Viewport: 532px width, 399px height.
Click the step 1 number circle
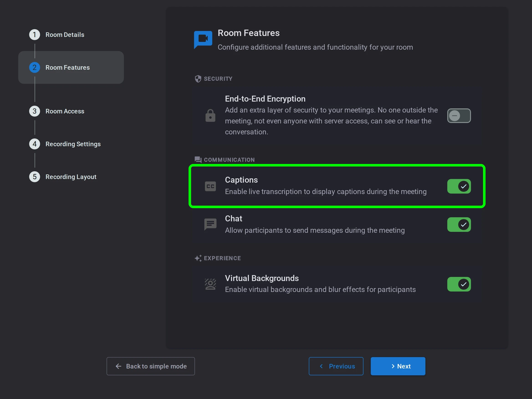[35, 35]
